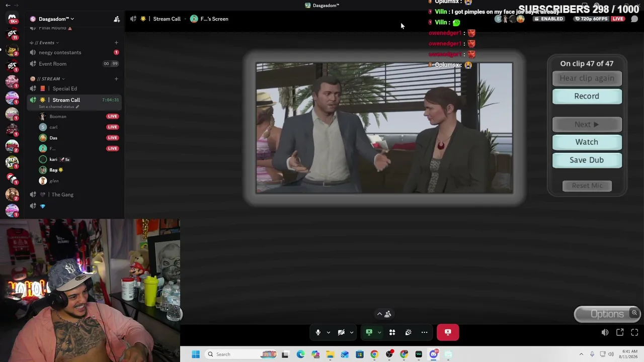Open the soundboard icon in call controls
Viewport: 644px width, 362px height.
pos(409,332)
